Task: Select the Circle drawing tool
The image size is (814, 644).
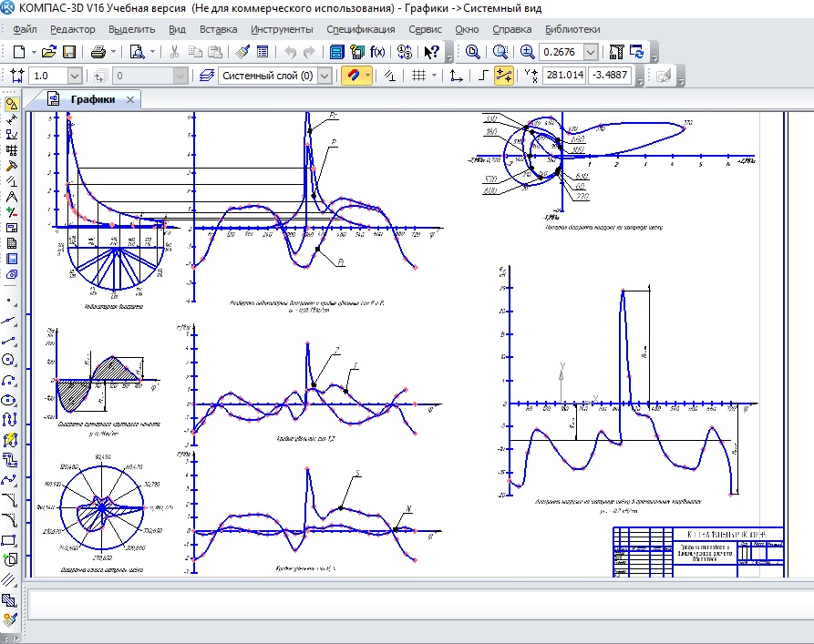Action: click(9, 360)
